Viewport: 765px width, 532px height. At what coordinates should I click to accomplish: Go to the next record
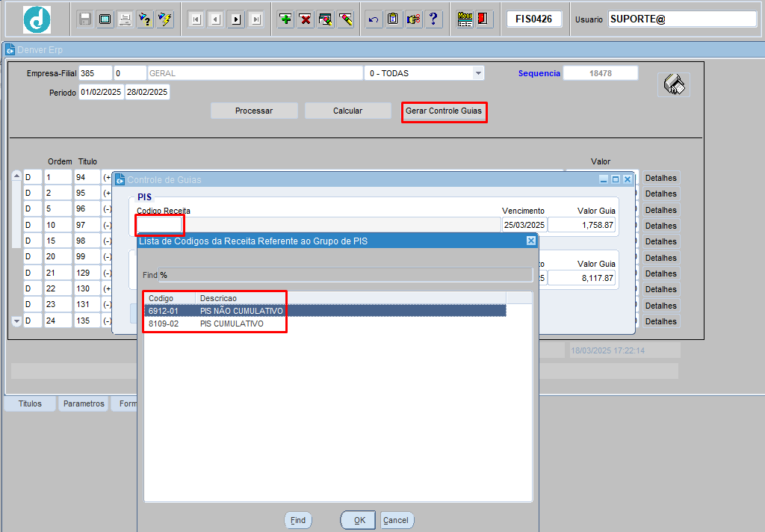pyautogui.click(x=236, y=19)
